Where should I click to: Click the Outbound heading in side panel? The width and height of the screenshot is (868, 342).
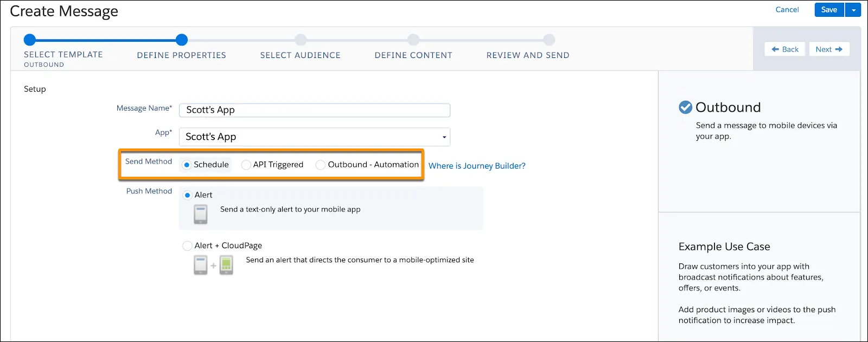[728, 107]
